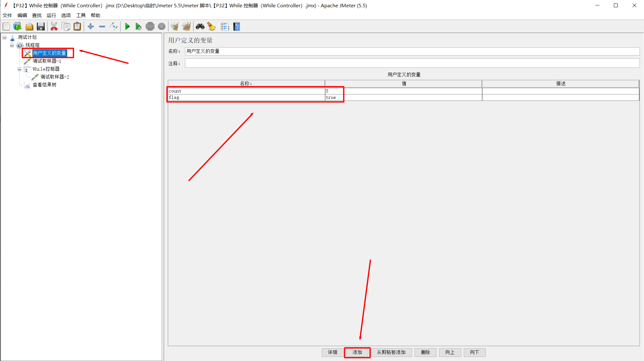Image resolution: width=644 pixels, height=361 pixels.
Task: Click the 添加 button to add variable
Action: click(x=357, y=352)
